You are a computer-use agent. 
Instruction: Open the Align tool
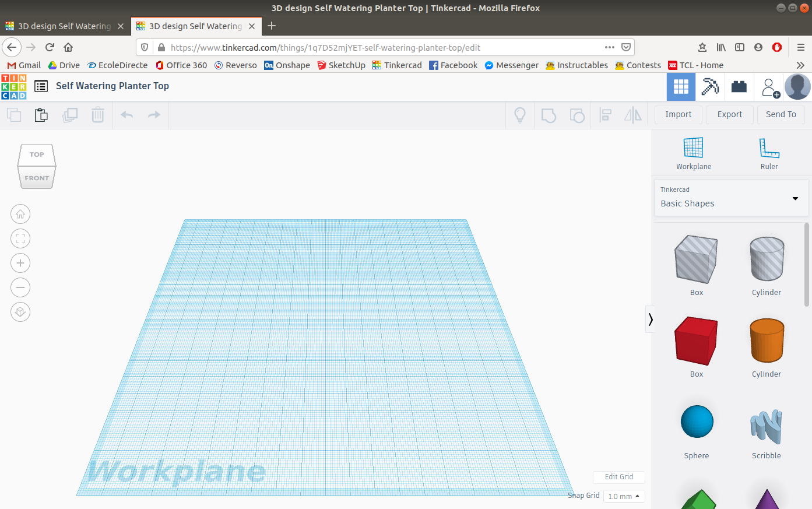(x=605, y=115)
